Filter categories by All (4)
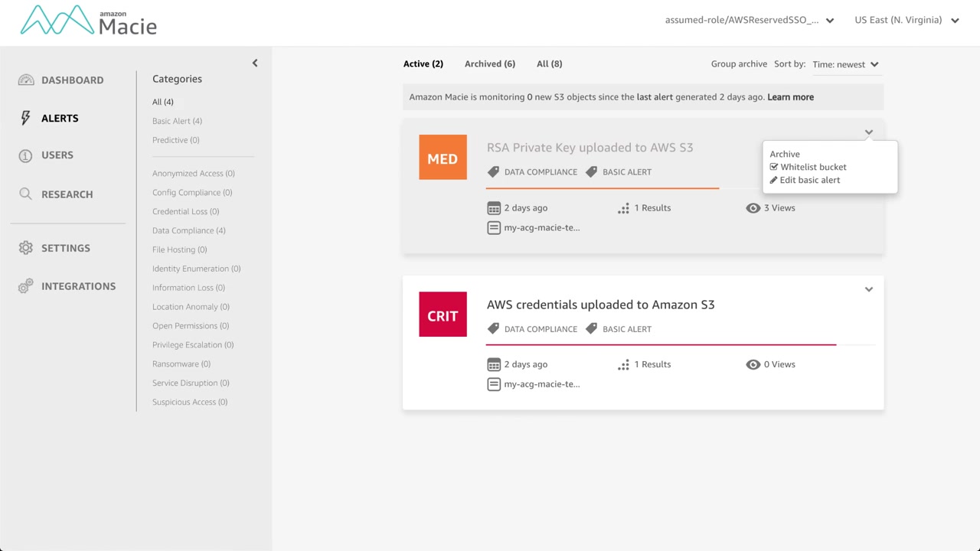This screenshot has height=551, width=980. [x=163, y=102]
